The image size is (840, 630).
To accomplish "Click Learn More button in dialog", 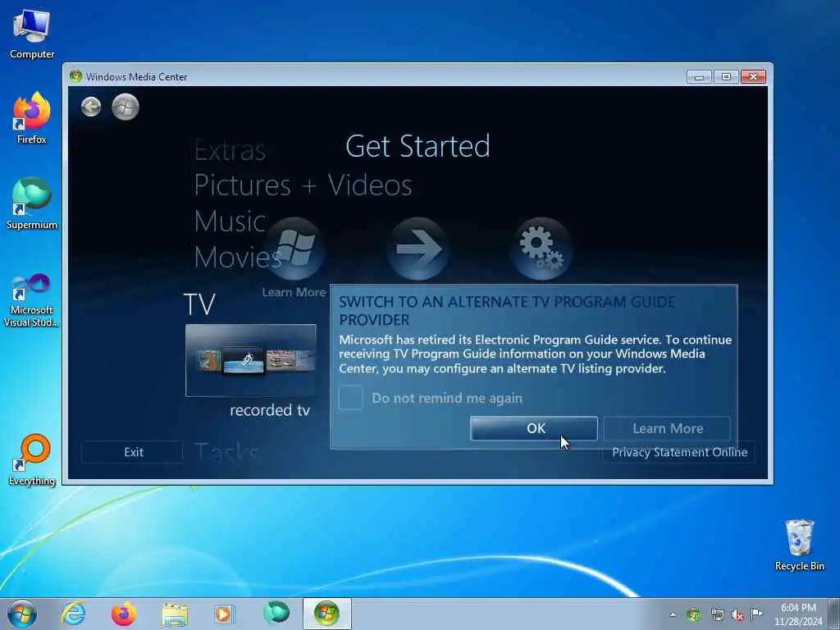I will (667, 428).
